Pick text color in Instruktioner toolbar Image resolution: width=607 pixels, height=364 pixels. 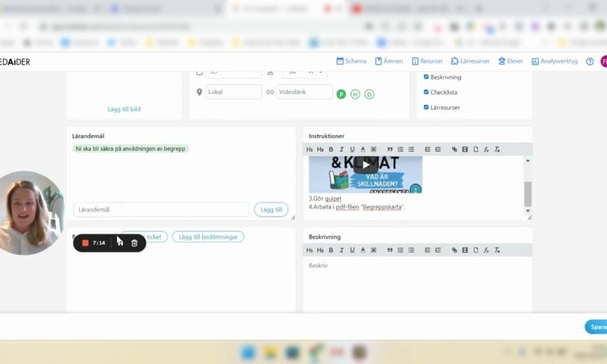pyautogui.click(x=363, y=149)
